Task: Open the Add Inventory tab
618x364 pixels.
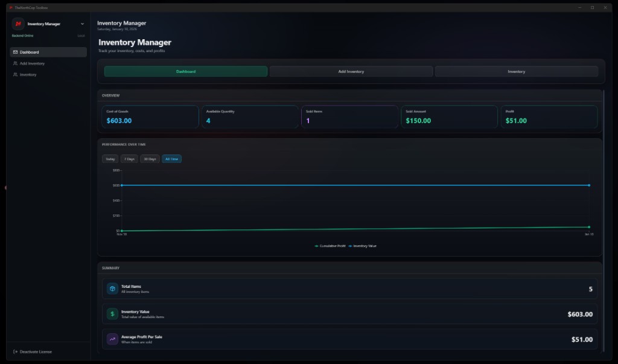Action: coord(351,71)
